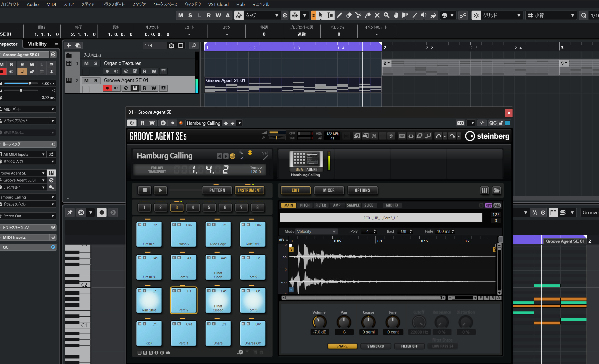Switch to the FILTER tab
The height and width of the screenshot is (364, 599).
(321, 205)
